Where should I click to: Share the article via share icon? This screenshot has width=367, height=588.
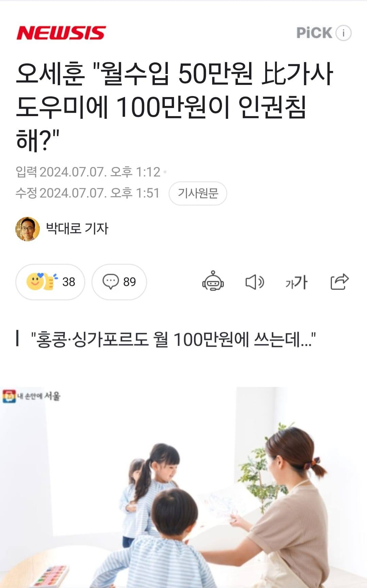339,281
